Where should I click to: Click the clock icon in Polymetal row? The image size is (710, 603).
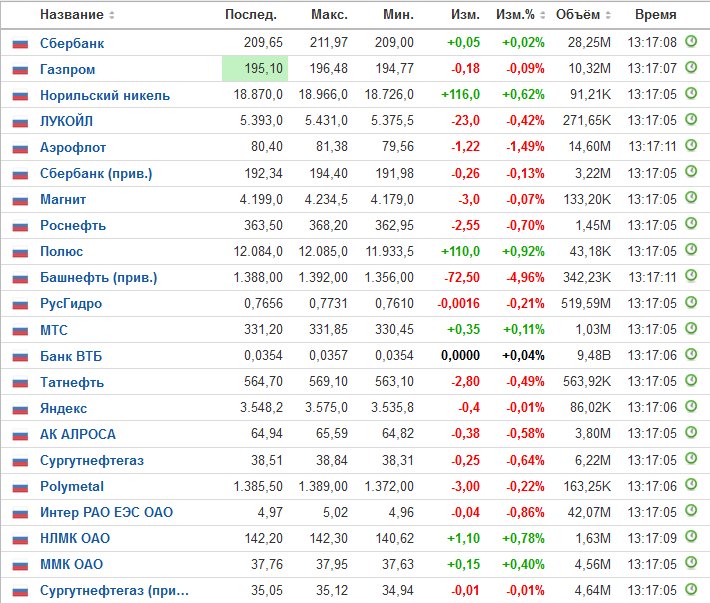coord(691,484)
